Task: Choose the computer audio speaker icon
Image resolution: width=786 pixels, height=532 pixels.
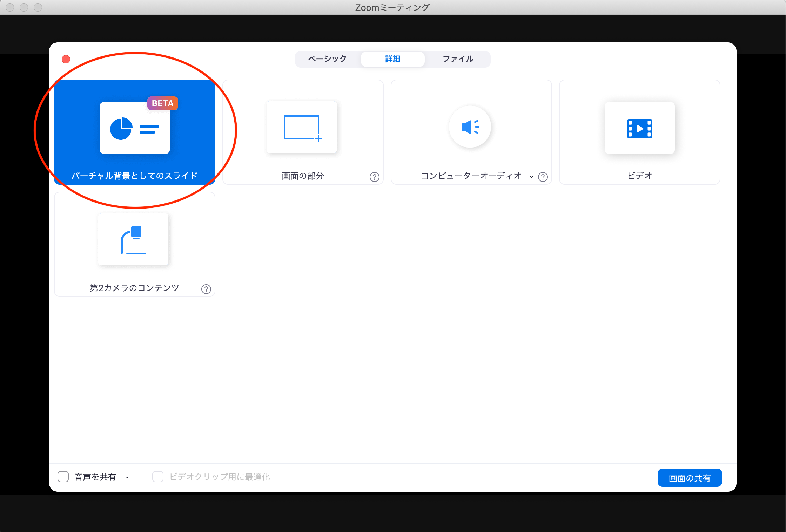Action: (470, 127)
